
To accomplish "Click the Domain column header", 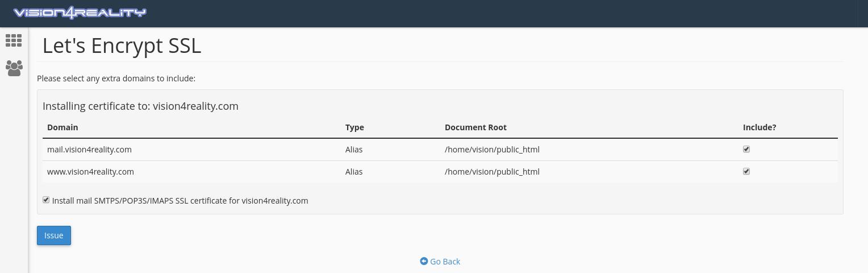I will point(62,127).
